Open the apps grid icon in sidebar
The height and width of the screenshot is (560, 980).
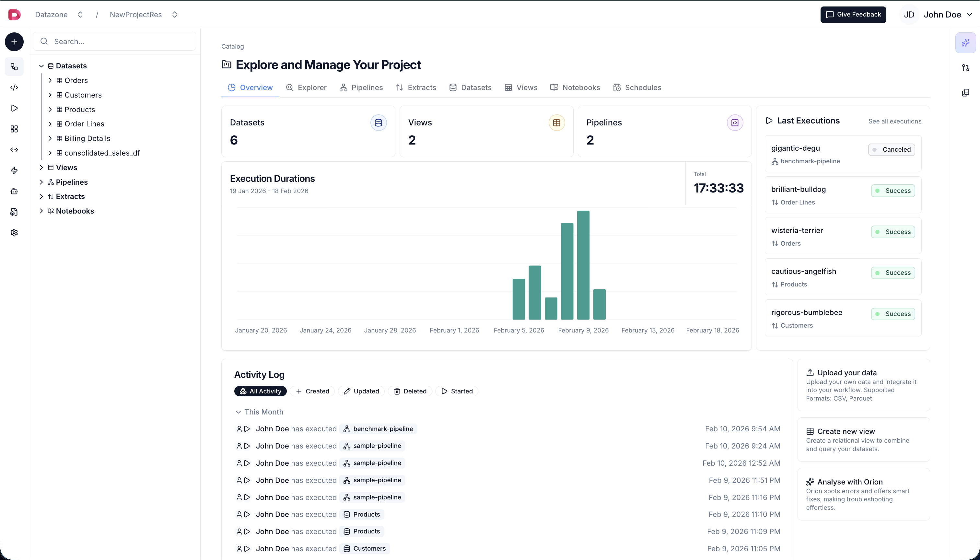[14, 129]
